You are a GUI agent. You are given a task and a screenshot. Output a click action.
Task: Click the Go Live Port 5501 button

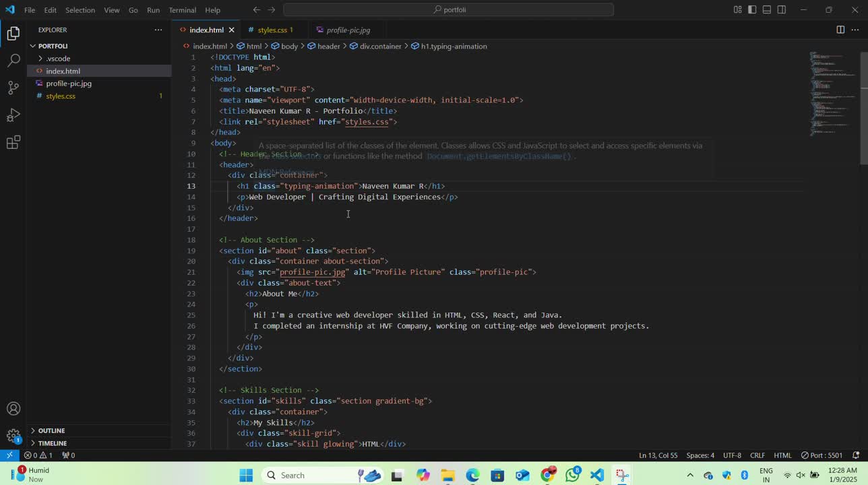coord(821,455)
